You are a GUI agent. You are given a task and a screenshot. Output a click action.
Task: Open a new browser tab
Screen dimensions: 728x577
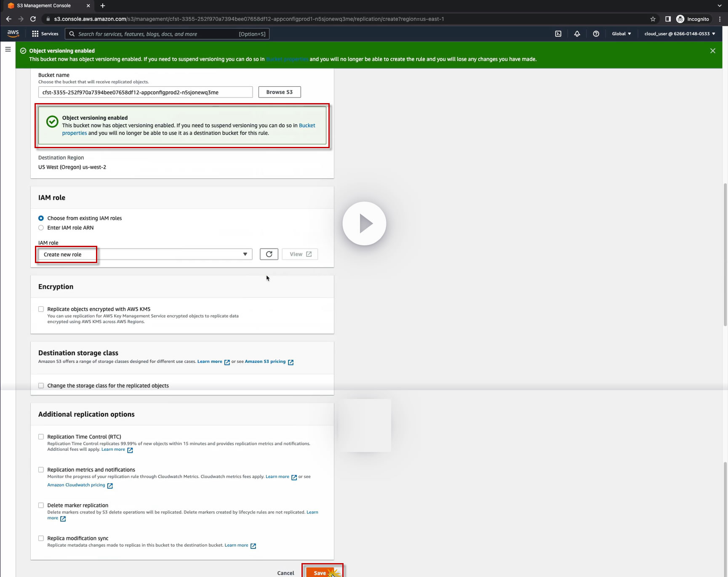point(103,5)
